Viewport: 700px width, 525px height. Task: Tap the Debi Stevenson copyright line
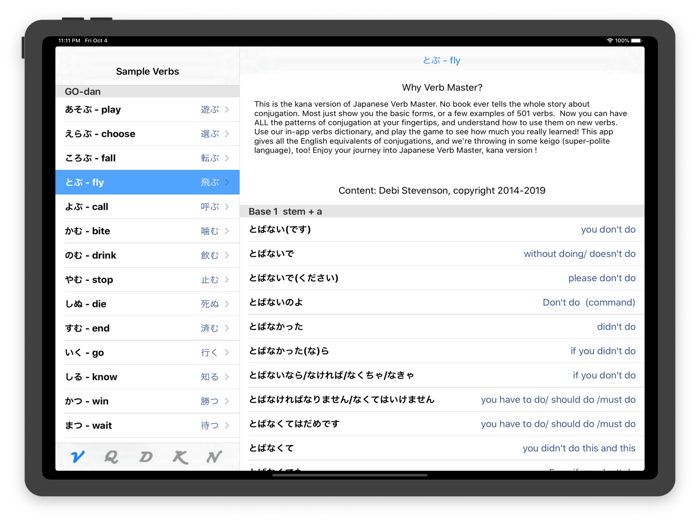tap(442, 191)
